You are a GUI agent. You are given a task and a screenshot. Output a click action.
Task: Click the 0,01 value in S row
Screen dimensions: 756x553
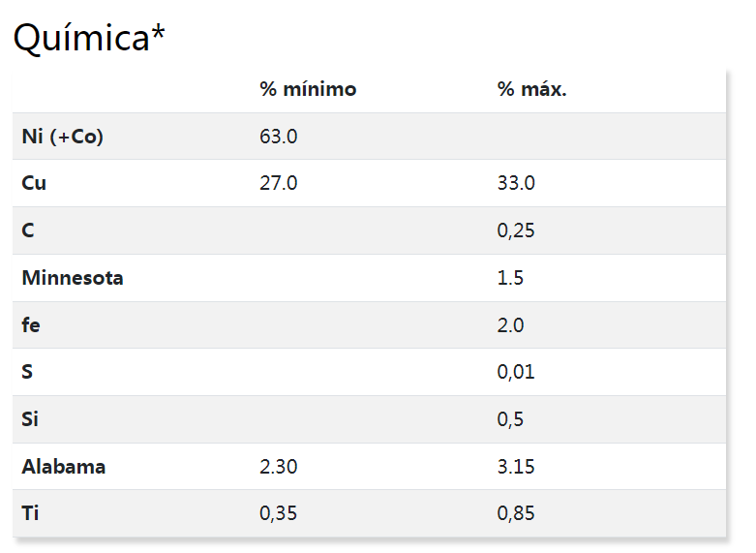pyautogui.click(x=516, y=372)
